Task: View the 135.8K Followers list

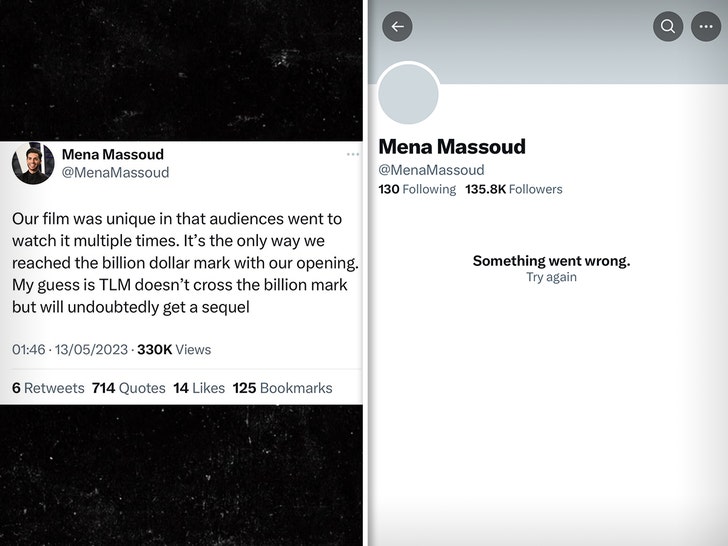Action: pos(514,189)
